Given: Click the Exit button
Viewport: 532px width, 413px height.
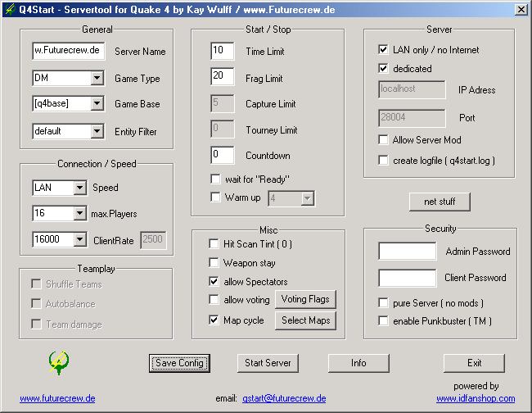Looking at the screenshot, I should [x=474, y=363].
